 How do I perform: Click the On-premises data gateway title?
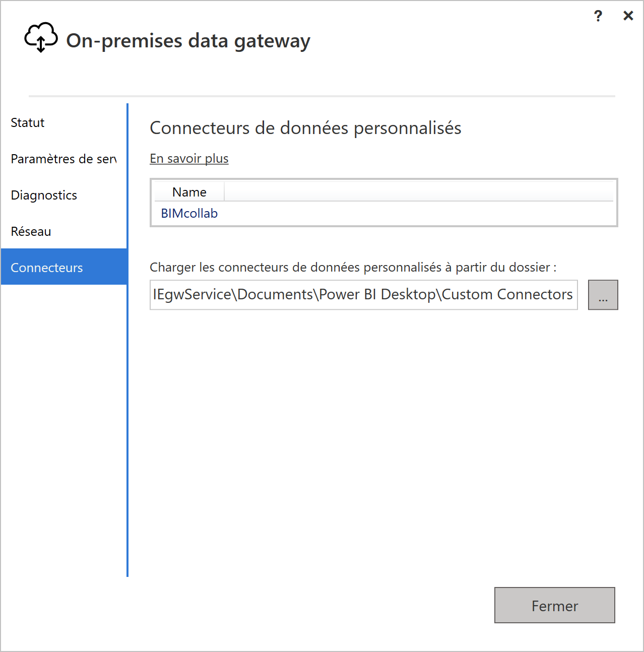tap(188, 41)
